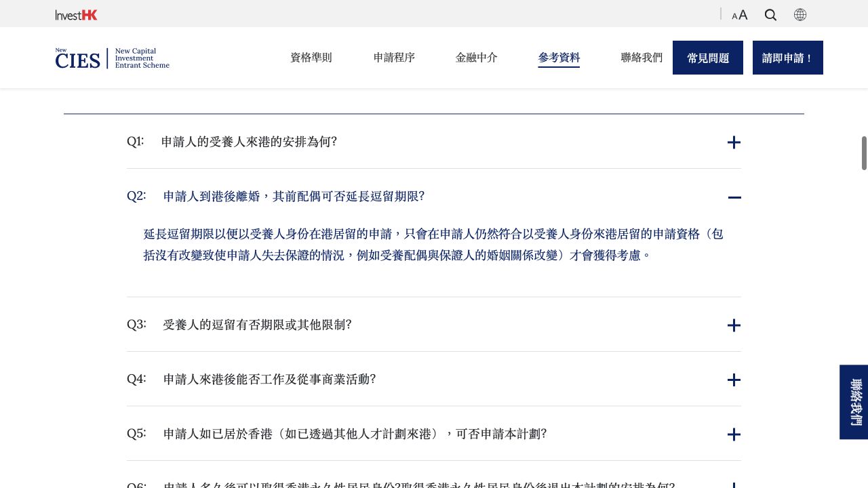Click the Q5 question about 其他人才計劃
Viewport: 868px width, 488px height.
click(355, 434)
